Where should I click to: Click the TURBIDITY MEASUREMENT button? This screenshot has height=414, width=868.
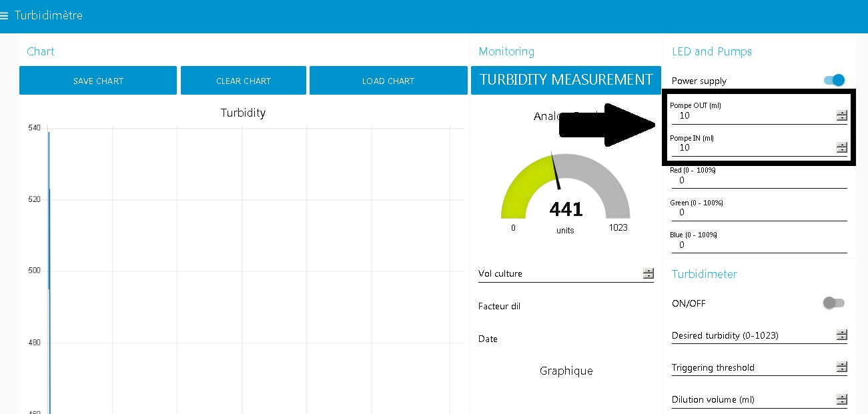click(x=566, y=80)
